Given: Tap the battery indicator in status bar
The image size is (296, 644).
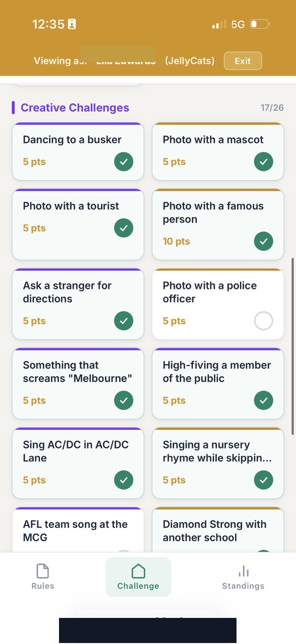Looking at the screenshot, I should [x=259, y=24].
